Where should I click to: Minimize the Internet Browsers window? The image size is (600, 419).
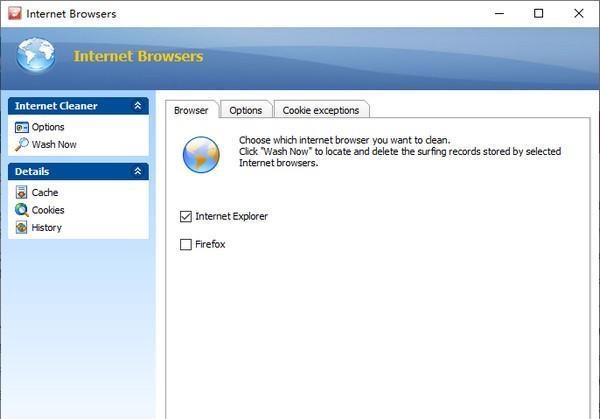[499, 13]
